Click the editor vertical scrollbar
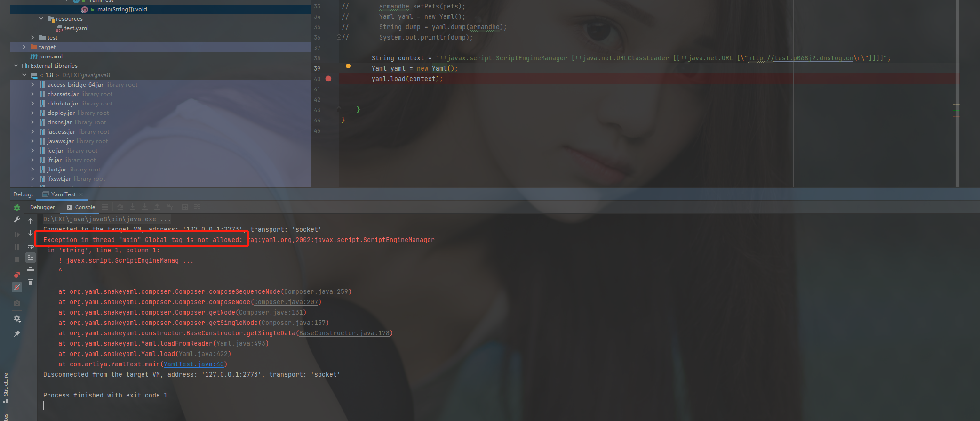 (x=957, y=93)
